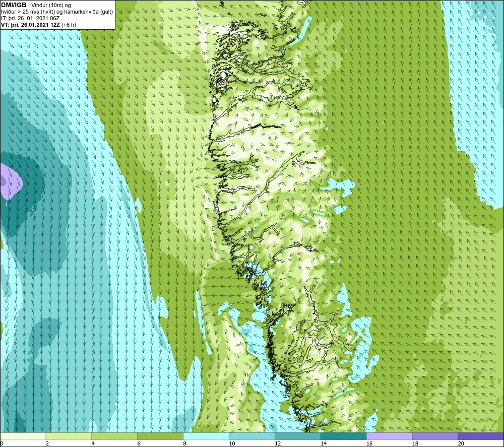Click the scale label '6'
Image resolution: width=504 pixels, height=447 pixels.
click(139, 443)
